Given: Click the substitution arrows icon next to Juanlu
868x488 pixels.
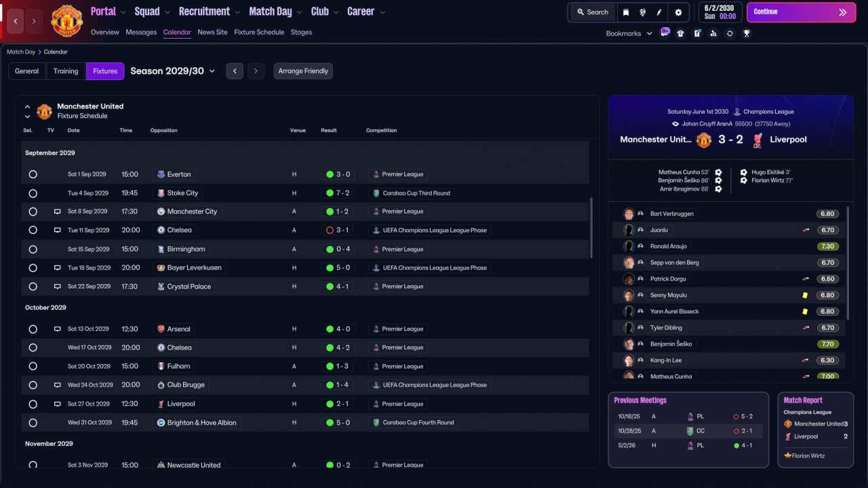Looking at the screenshot, I should pyautogui.click(x=806, y=230).
